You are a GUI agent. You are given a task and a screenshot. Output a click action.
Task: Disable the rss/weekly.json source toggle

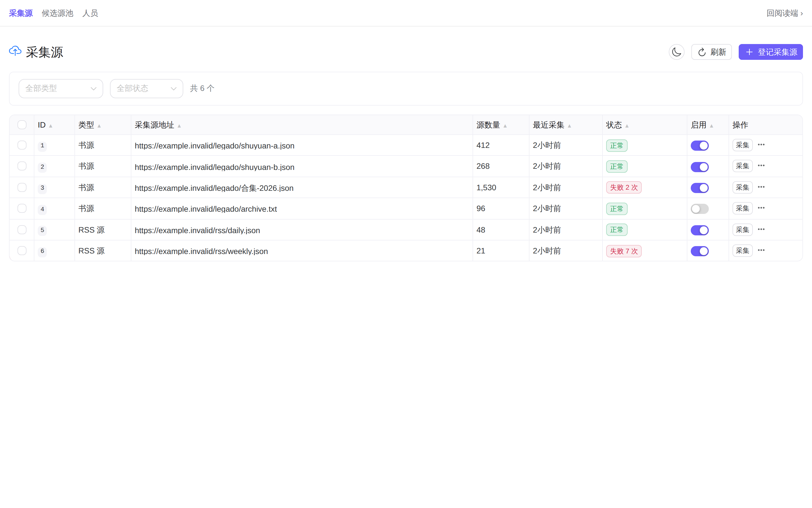coord(700,251)
